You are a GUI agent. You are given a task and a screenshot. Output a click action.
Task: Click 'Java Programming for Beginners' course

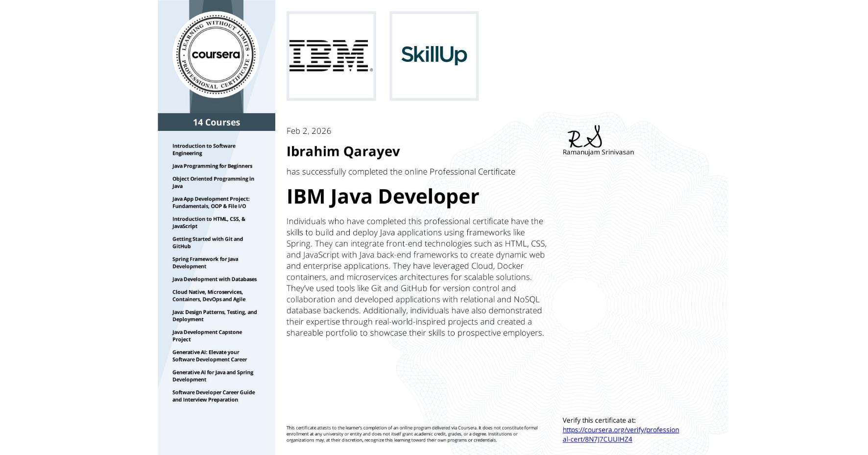click(212, 166)
